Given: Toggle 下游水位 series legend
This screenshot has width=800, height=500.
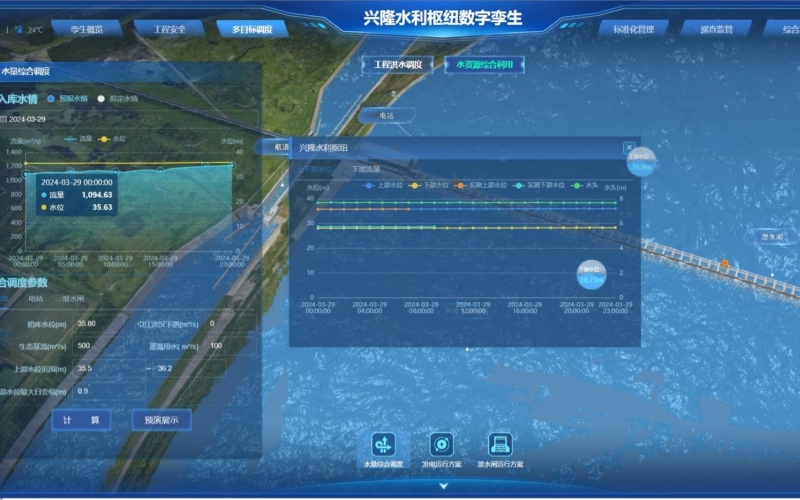Looking at the screenshot, I should pos(429,185).
